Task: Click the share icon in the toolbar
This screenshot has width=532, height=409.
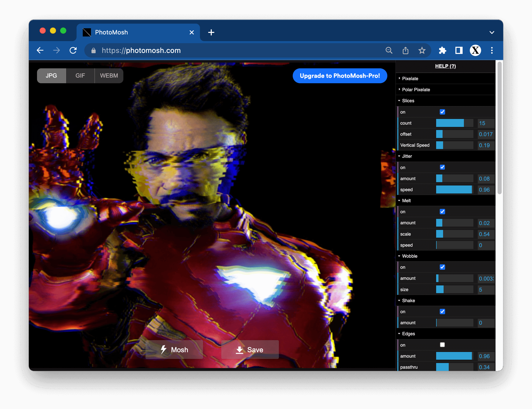Action: 406,50
